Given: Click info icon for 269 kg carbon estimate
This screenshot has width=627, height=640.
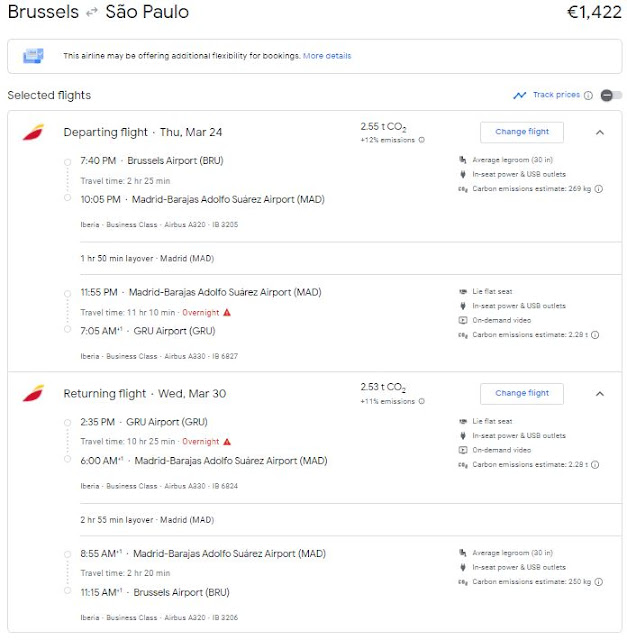Looking at the screenshot, I should (598, 187).
